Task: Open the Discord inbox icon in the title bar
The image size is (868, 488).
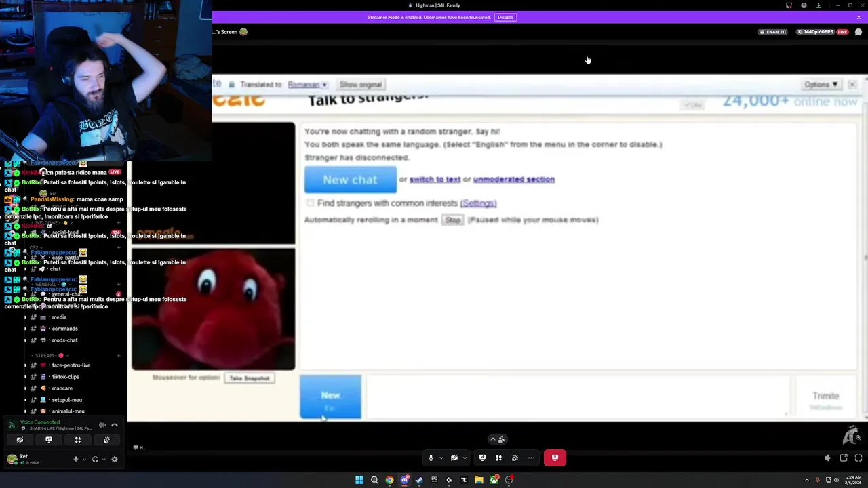Action: pyautogui.click(x=789, y=5)
